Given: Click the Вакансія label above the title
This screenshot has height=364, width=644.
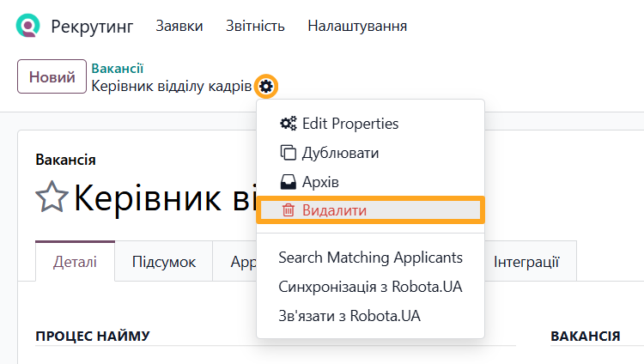Looking at the screenshot, I should tap(66, 160).
